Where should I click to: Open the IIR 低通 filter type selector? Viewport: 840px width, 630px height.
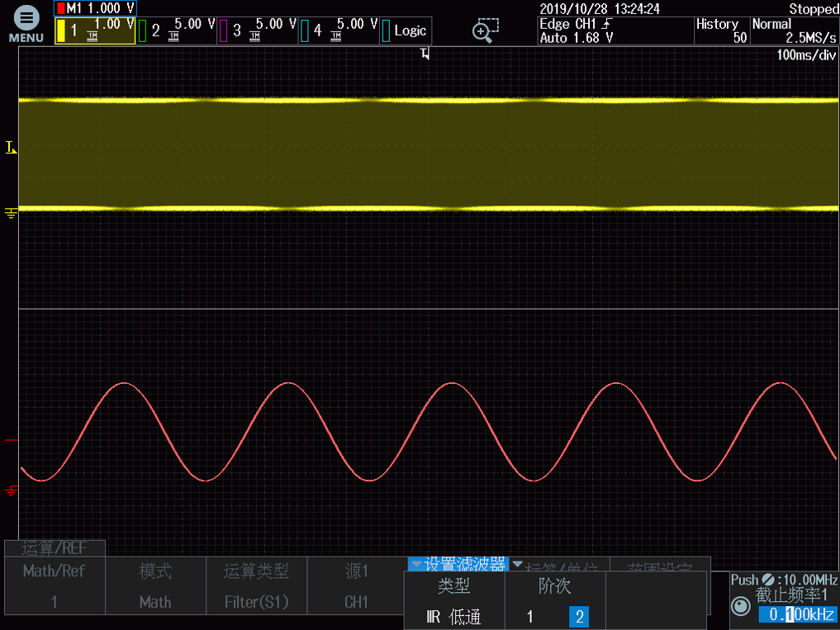coord(453,616)
